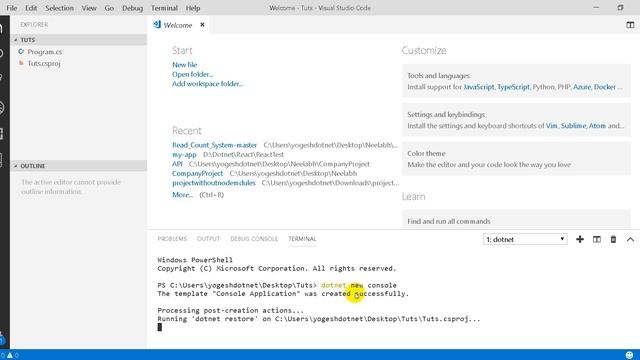The height and width of the screenshot is (360, 640).
Task: Open the Selection menu
Action: [60, 8]
